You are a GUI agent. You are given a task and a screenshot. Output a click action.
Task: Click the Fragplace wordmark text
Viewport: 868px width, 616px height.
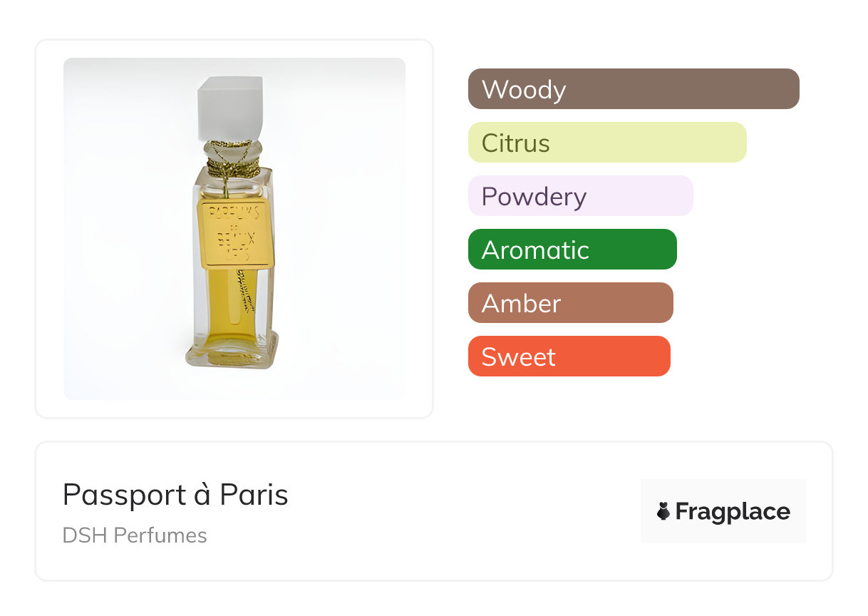click(732, 512)
